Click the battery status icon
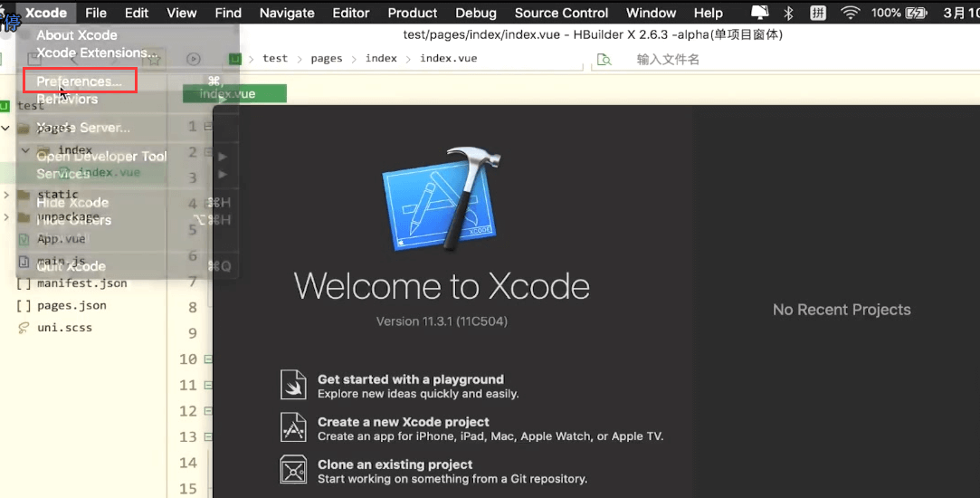Screen dimensions: 980x498 click(917, 13)
